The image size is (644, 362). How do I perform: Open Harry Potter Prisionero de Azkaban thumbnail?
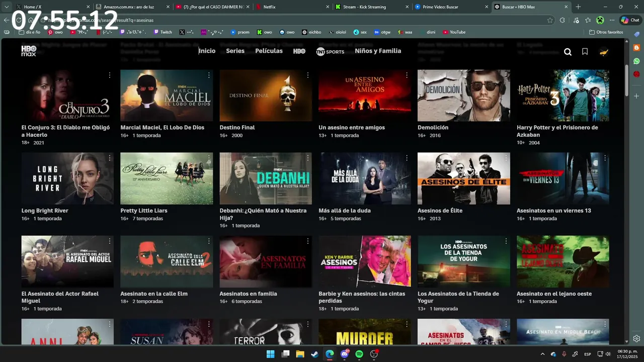pos(563,96)
